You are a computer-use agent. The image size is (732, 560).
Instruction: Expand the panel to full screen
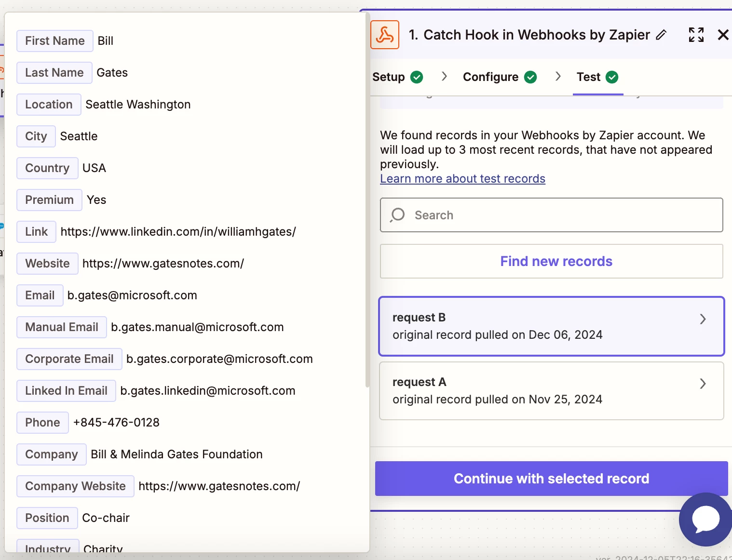point(696,35)
